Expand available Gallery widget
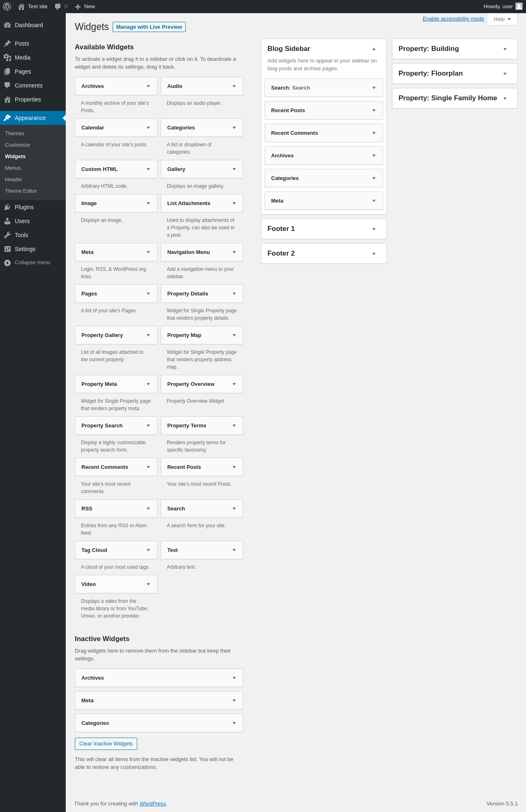Image resolution: width=526 pixels, height=812 pixels. tap(234, 169)
